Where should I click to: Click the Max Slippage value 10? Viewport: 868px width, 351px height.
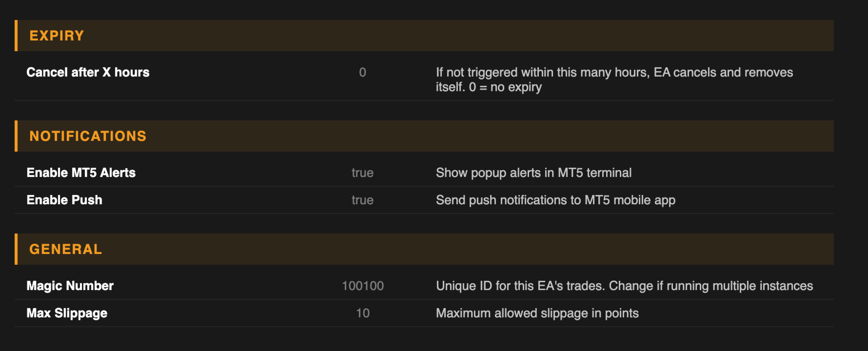(x=362, y=313)
